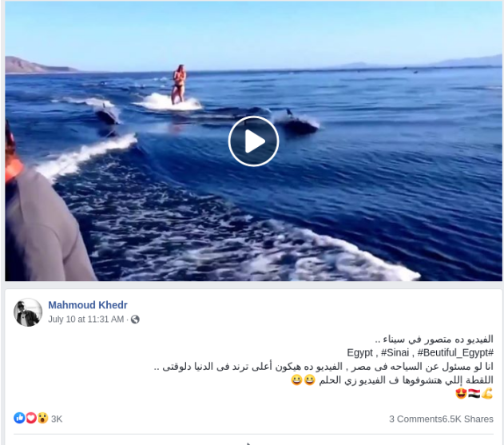Open Mahmoud Khedr's profile picture
The height and width of the screenshot is (445, 504).
click(x=28, y=312)
